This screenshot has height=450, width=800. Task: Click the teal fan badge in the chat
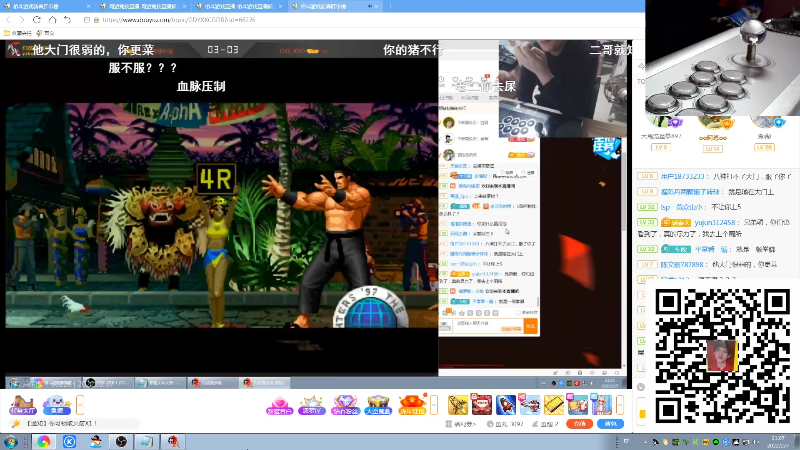(x=676, y=249)
